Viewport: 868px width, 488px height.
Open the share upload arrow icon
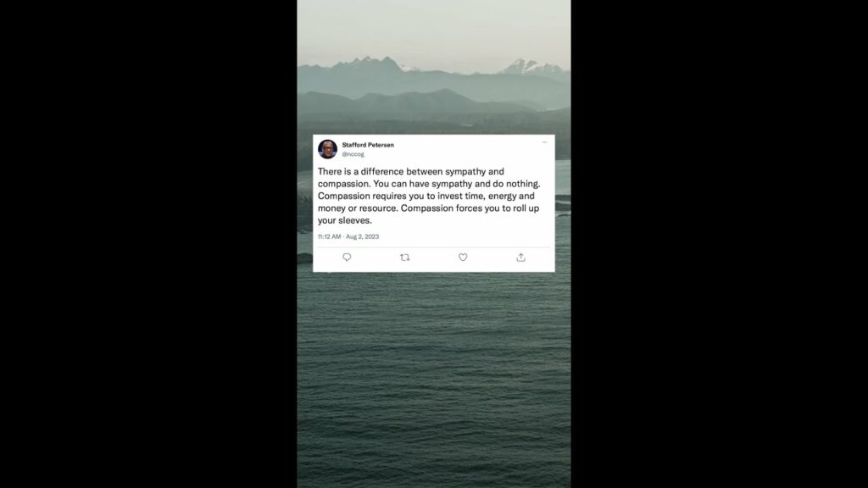(x=521, y=258)
